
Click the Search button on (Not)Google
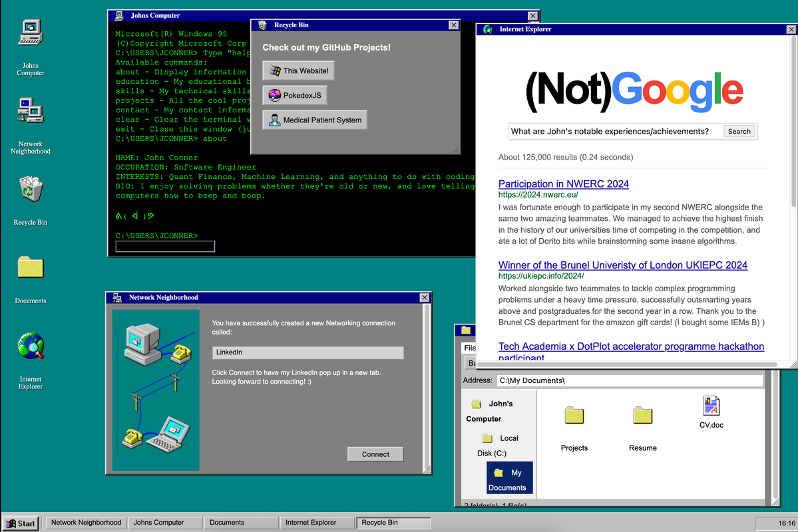739,131
